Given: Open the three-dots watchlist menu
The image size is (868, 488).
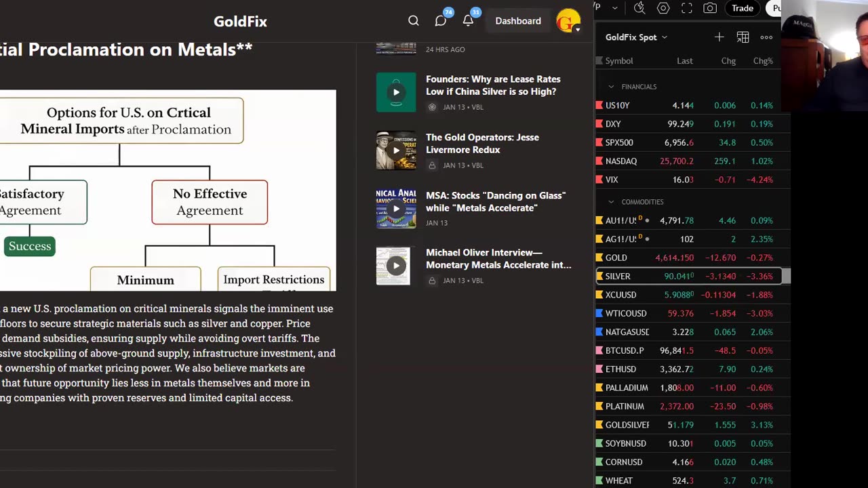Looking at the screenshot, I should (x=766, y=37).
